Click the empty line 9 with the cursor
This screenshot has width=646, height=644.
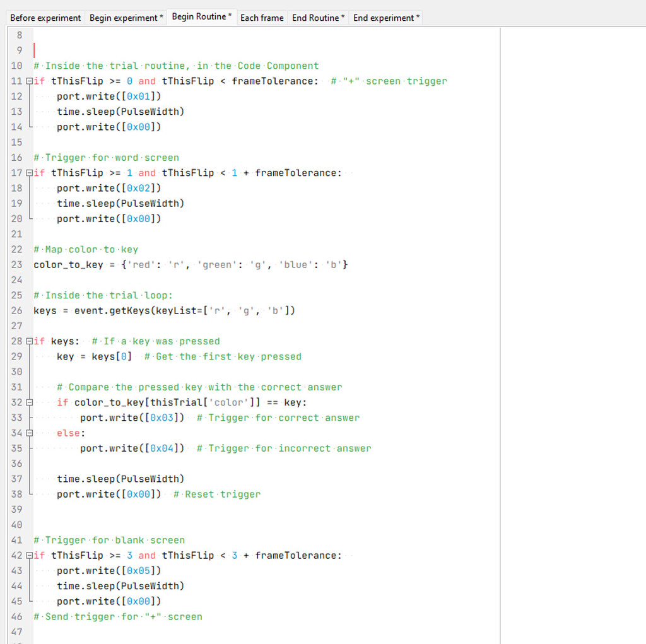(38, 50)
